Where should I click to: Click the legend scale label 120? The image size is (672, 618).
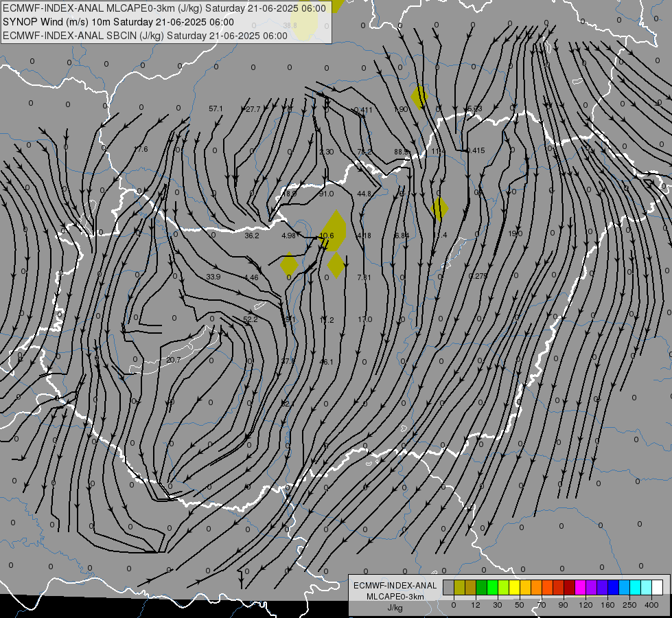click(586, 605)
